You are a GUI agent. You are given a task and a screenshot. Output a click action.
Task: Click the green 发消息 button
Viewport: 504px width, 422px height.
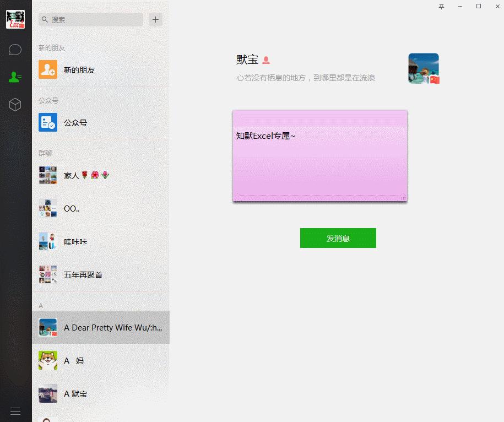pos(338,237)
